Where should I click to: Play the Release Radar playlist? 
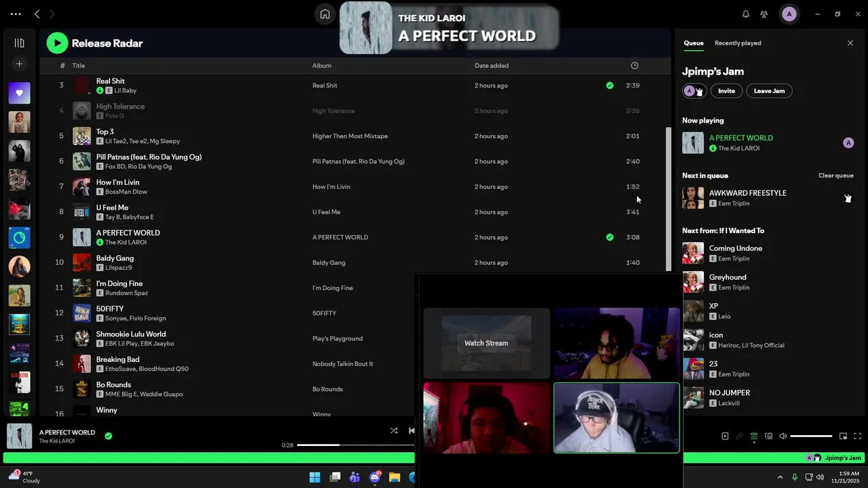pos(57,43)
